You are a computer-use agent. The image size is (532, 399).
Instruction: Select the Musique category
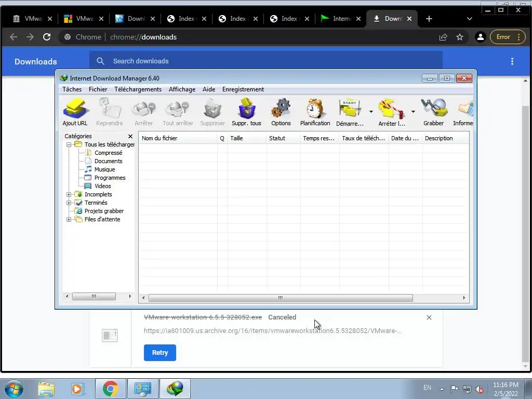(104, 169)
